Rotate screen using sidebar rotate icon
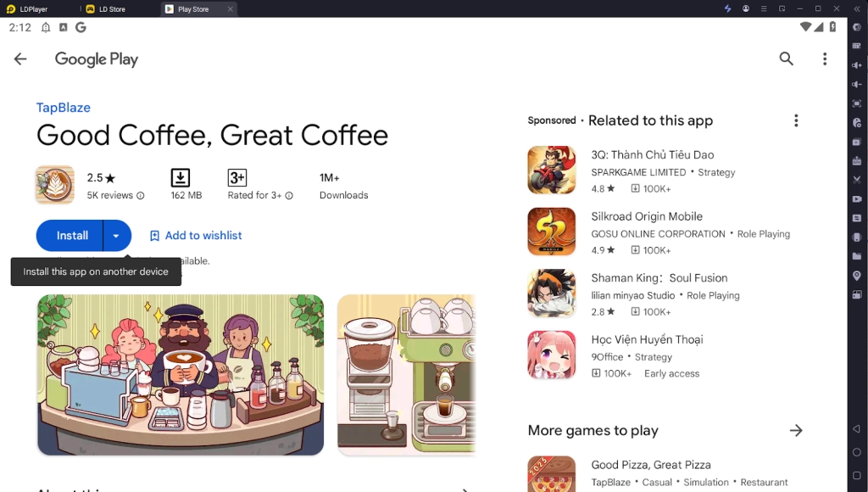 point(857,294)
